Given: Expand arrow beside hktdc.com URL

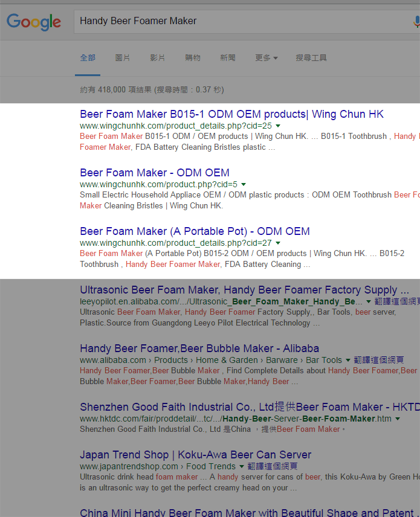Looking at the screenshot, I should [398, 419].
